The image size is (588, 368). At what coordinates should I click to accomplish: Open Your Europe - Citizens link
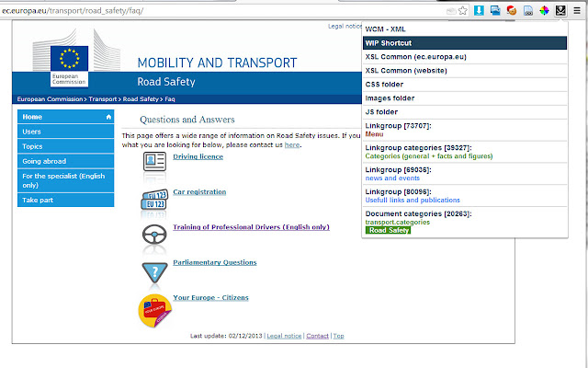click(x=210, y=298)
